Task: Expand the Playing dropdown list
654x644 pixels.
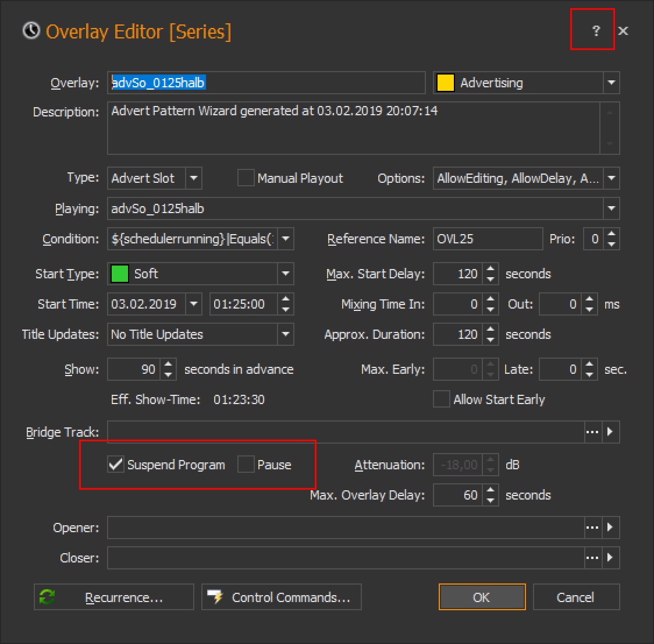Action: (611, 208)
